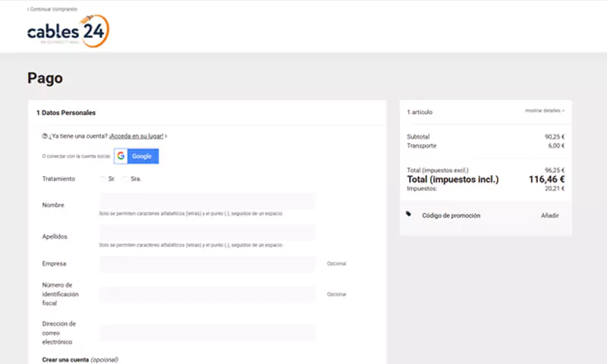607x364 pixels.
Task: Click the Tratamiento label
Action: (x=58, y=179)
